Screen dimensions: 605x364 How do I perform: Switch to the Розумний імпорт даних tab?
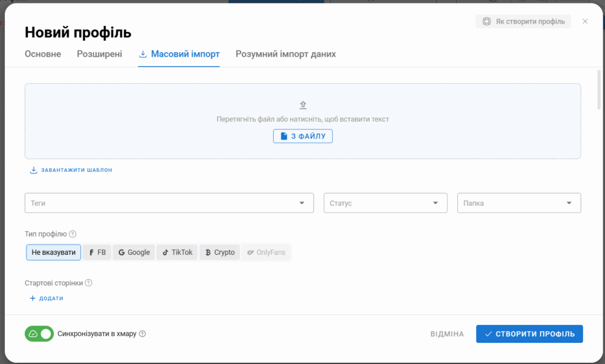(x=285, y=54)
